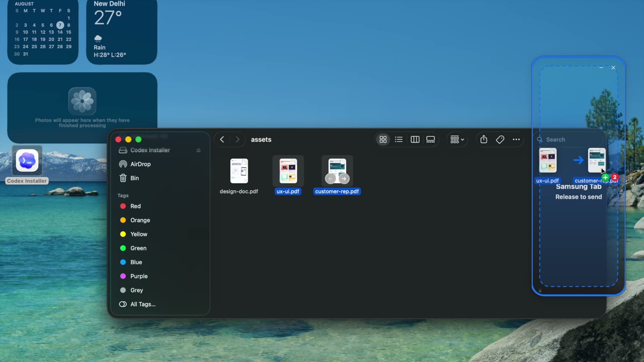The width and height of the screenshot is (644, 362).
Task: Close the Samsung Tab drop panel
Action: (613, 67)
